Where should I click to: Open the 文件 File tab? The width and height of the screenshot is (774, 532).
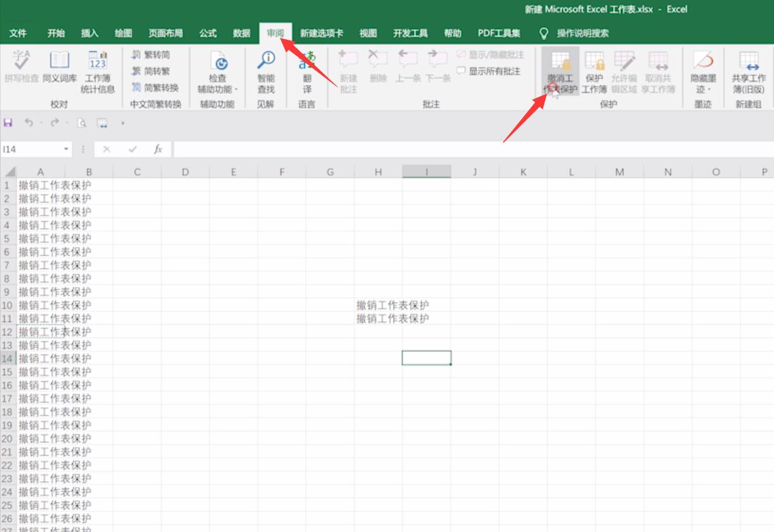click(x=18, y=33)
